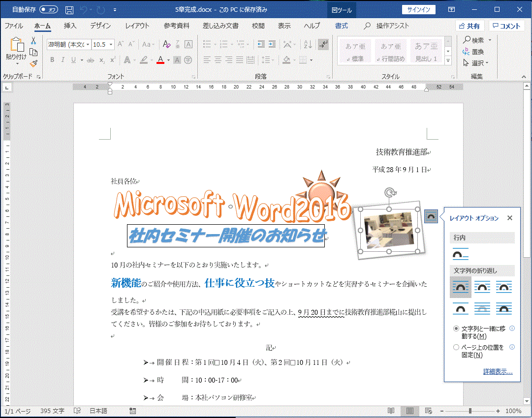The image size is (532, 418).
Task: Apply subscript formatting
Action: [x=102, y=60]
